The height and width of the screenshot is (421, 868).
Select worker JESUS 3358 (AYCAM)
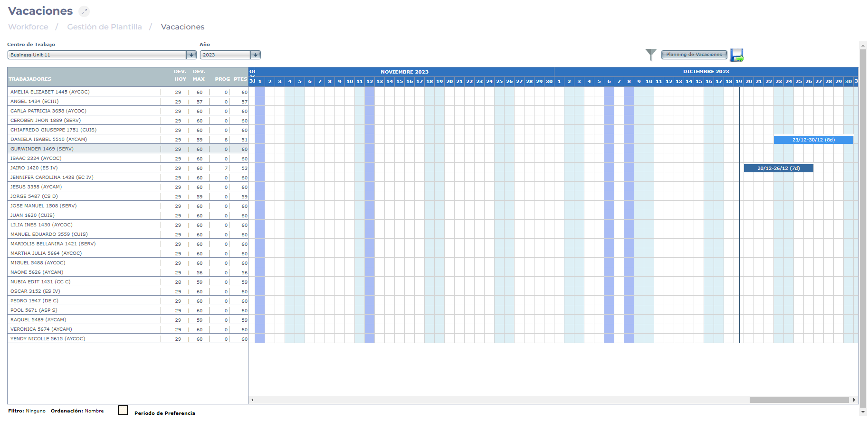coord(36,187)
